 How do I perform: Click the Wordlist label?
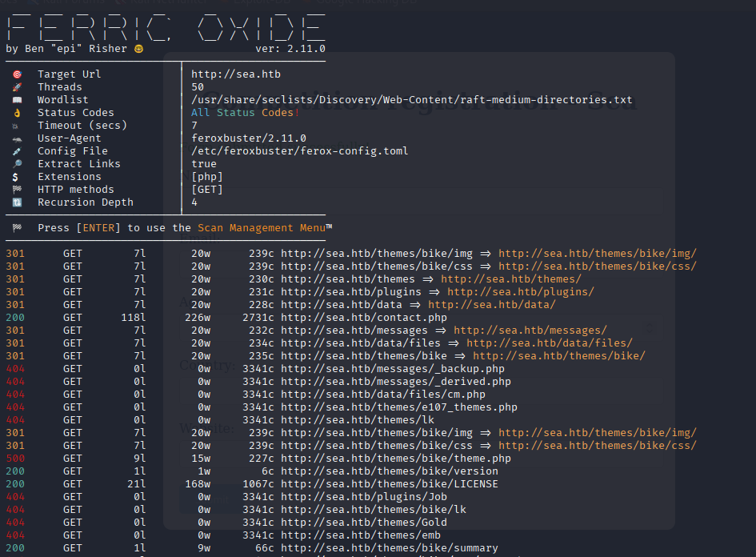point(63,100)
